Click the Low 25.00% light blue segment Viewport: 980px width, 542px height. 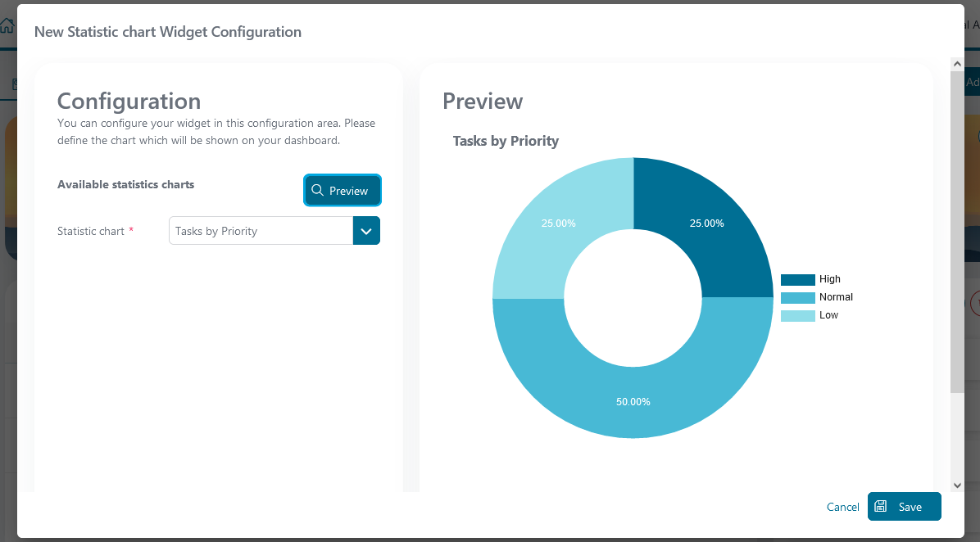560,225
